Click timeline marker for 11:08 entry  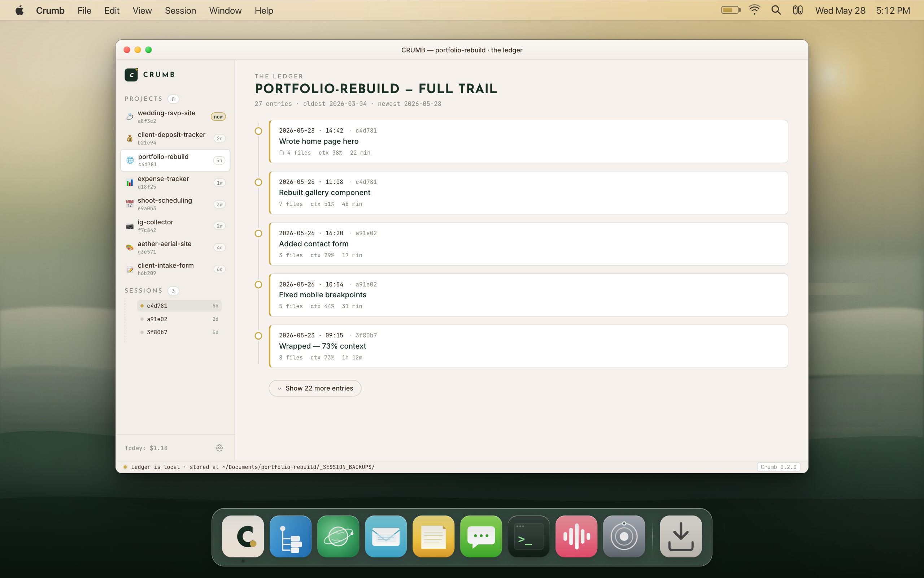point(258,182)
